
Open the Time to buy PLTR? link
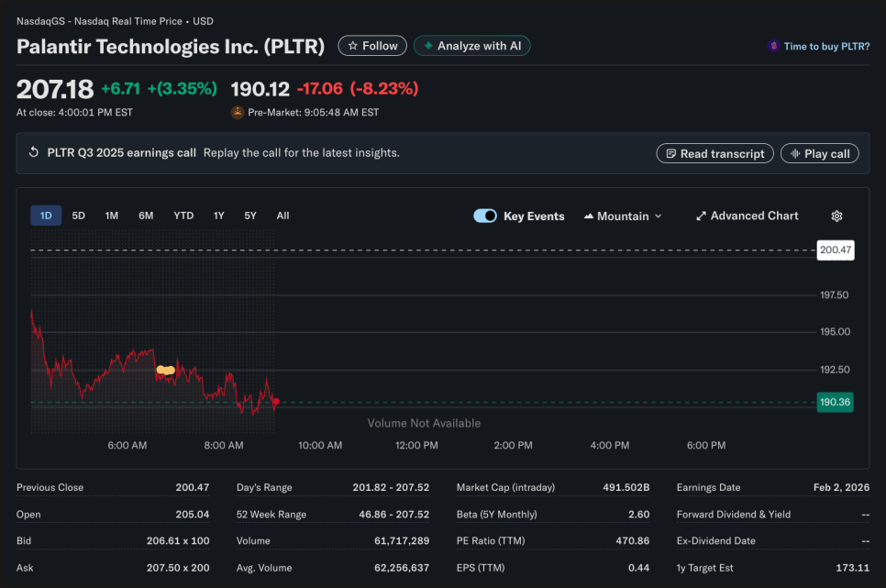826,46
